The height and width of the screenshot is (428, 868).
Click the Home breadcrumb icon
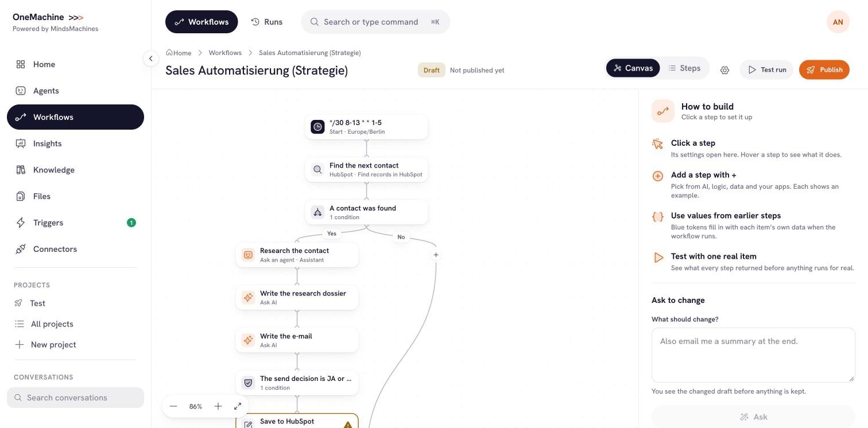(169, 52)
